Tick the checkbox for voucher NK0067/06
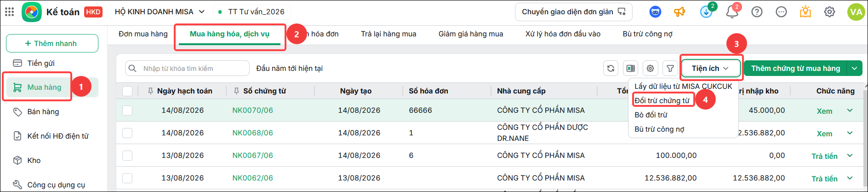Viewport: 868px width, 192px height. [x=127, y=156]
